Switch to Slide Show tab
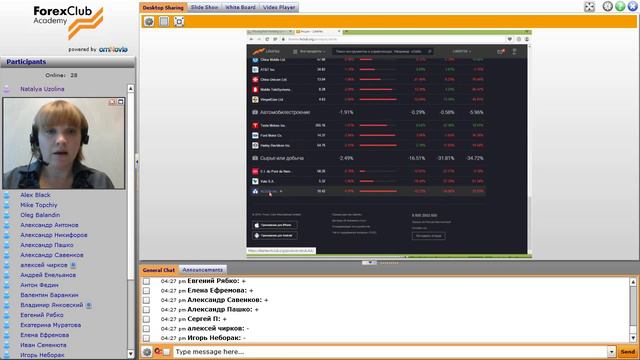The height and width of the screenshot is (360, 640). tap(204, 7)
